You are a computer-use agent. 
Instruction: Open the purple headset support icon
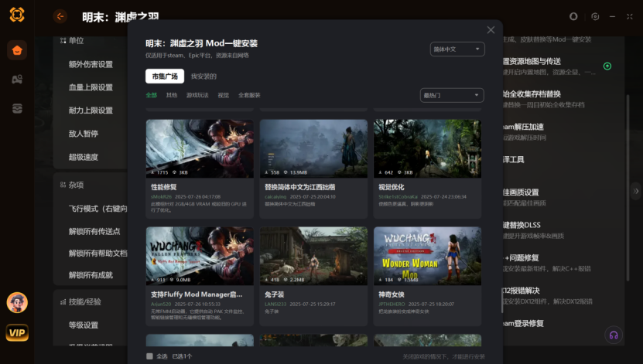[614, 335]
